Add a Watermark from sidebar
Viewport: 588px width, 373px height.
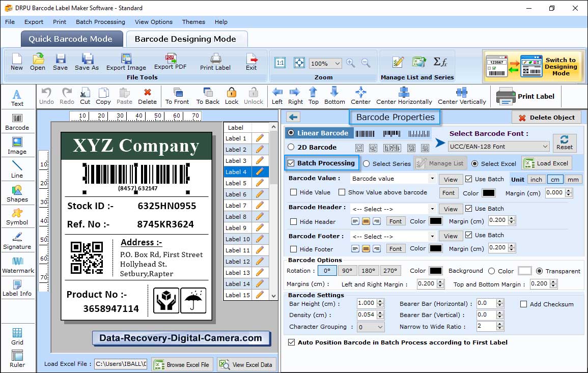click(x=18, y=265)
